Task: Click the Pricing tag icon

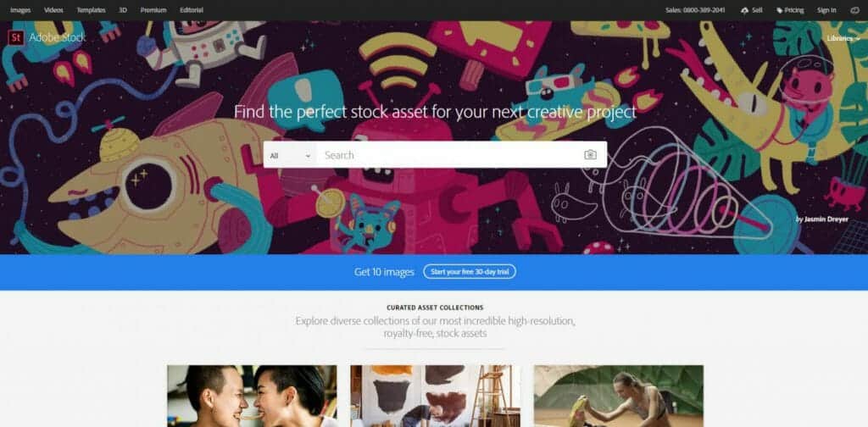Action: pos(780,10)
